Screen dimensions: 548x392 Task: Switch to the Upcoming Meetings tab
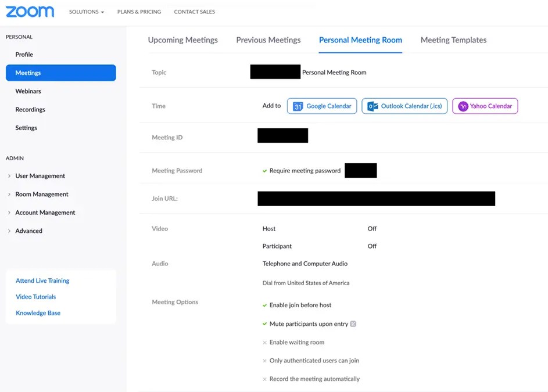[183, 40]
